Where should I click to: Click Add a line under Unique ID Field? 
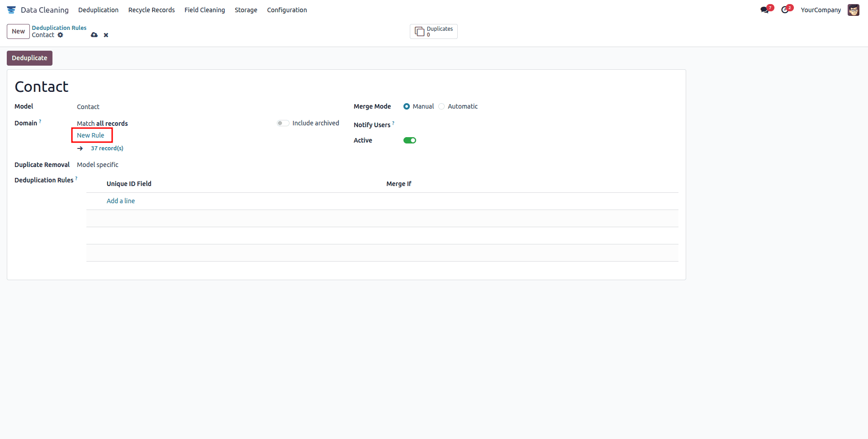(x=120, y=200)
